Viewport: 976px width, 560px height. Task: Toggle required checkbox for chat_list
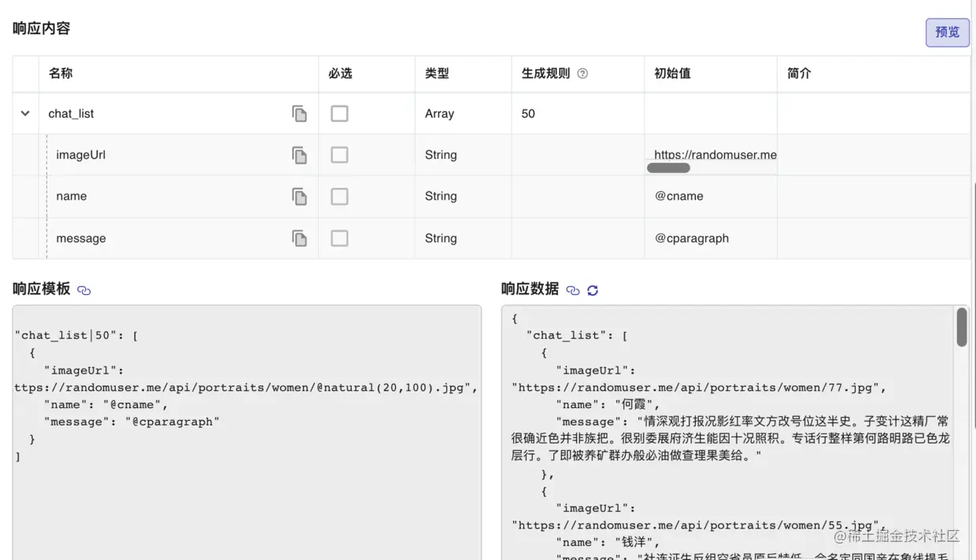339,114
